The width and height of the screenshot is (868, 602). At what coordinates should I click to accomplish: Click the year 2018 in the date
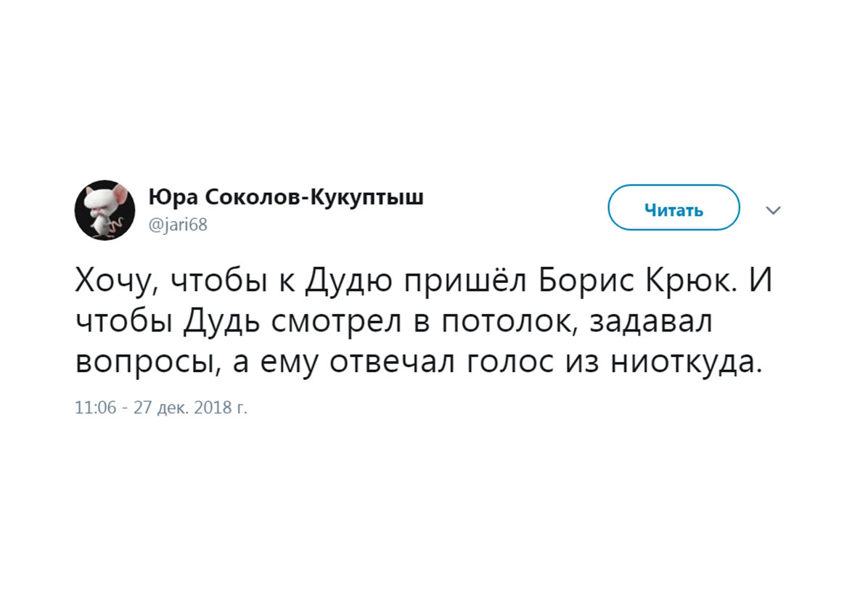tap(213, 408)
